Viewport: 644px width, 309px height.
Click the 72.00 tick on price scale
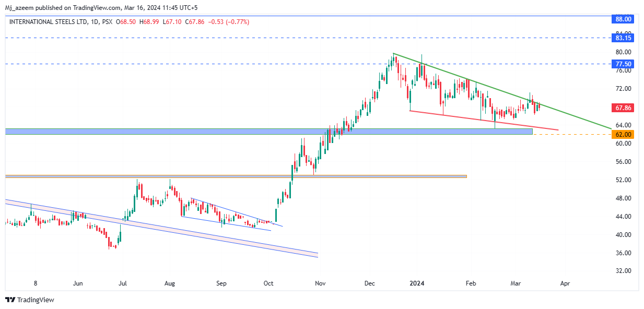point(624,89)
